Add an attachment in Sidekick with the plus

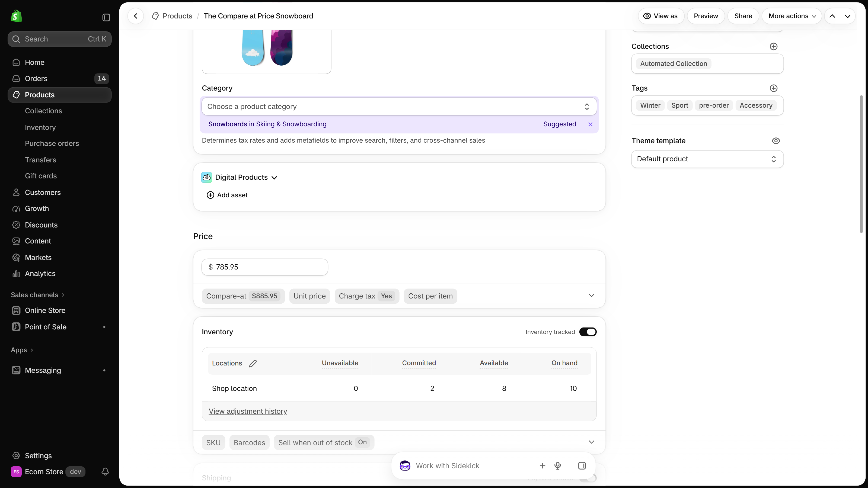(x=542, y=466)
